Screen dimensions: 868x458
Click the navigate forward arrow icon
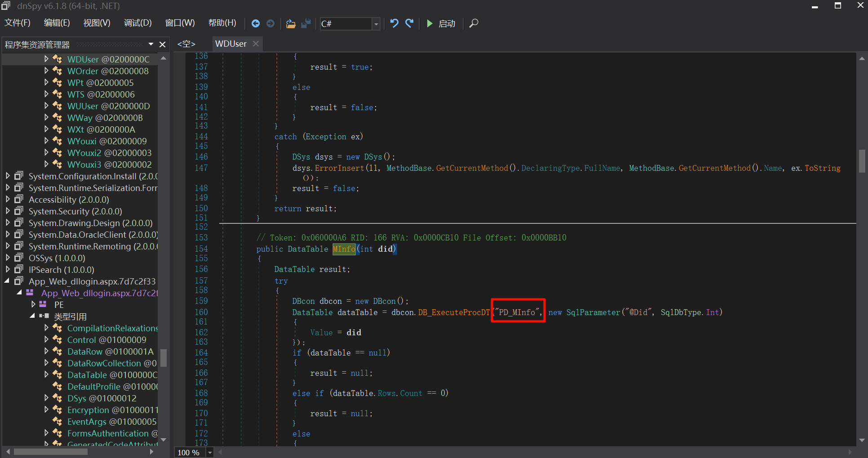click(270, 23)
